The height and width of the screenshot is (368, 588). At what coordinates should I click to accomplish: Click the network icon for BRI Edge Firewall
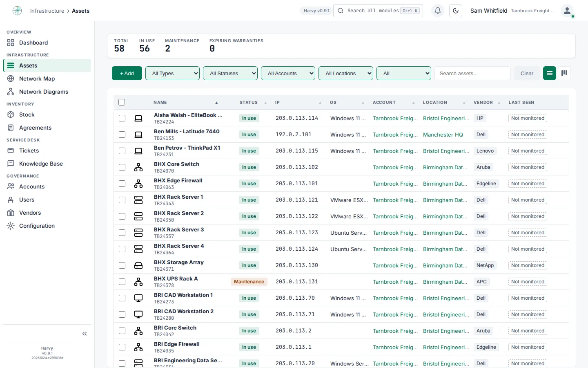138,347
